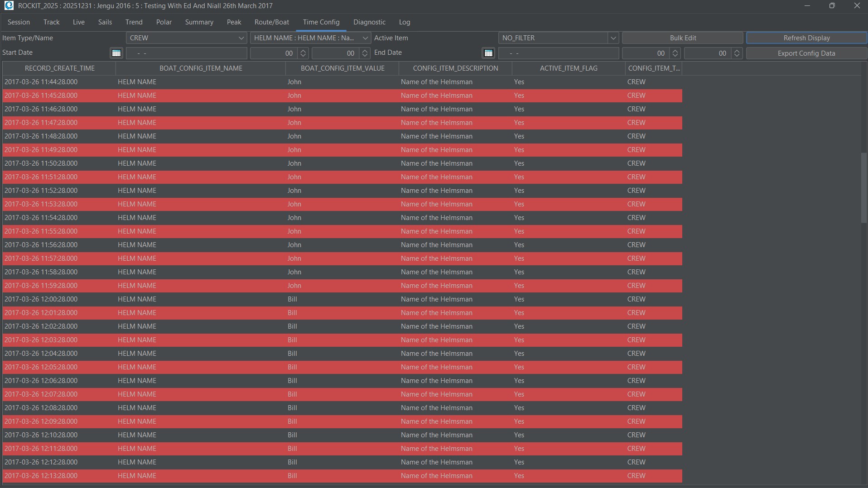Expand the NO_FILTER active item dropdown
Viewport: 868px width, 488px height.
pyautogui.click(x=613, y=38)
